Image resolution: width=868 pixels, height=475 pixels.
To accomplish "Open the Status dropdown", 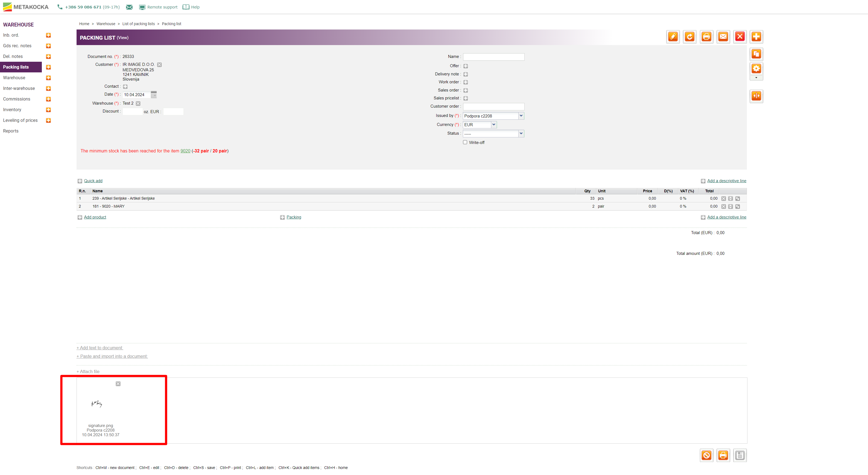I will [x=521, y=134].
